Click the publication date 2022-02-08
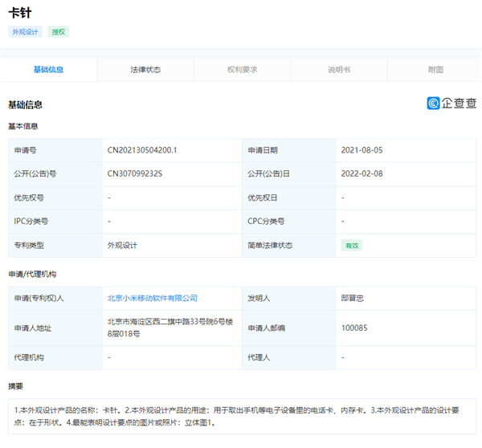The width and height of the screenshot is (482, 448). 362,173
